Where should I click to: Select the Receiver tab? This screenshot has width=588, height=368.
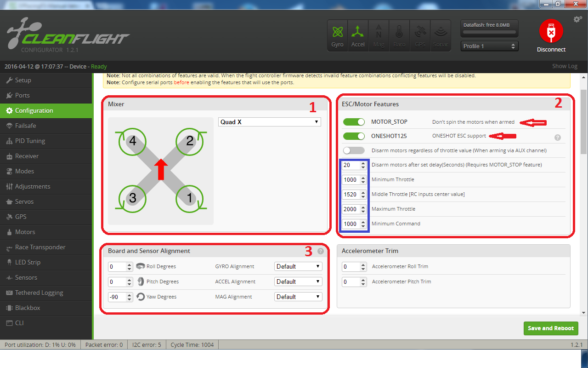(46, 156)
